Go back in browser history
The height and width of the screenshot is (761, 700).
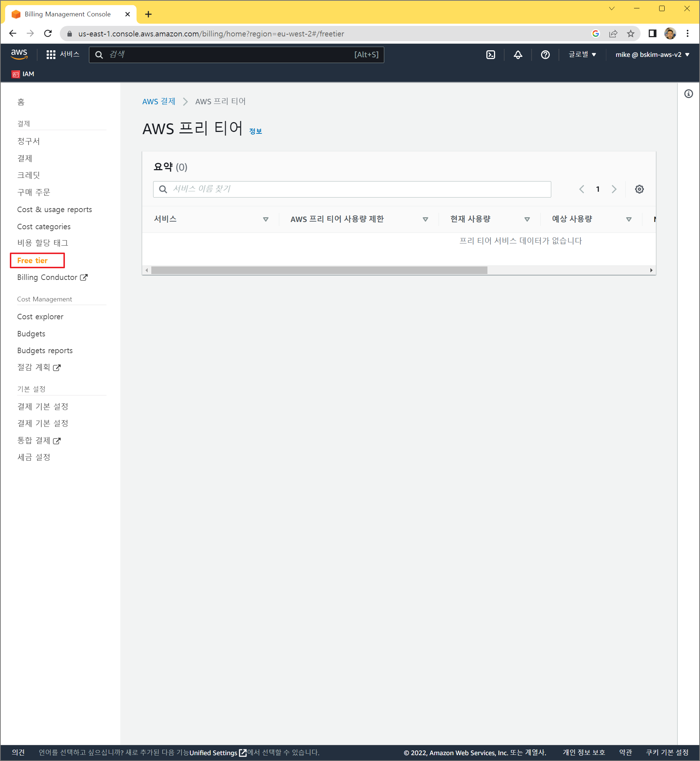[12, 33]
